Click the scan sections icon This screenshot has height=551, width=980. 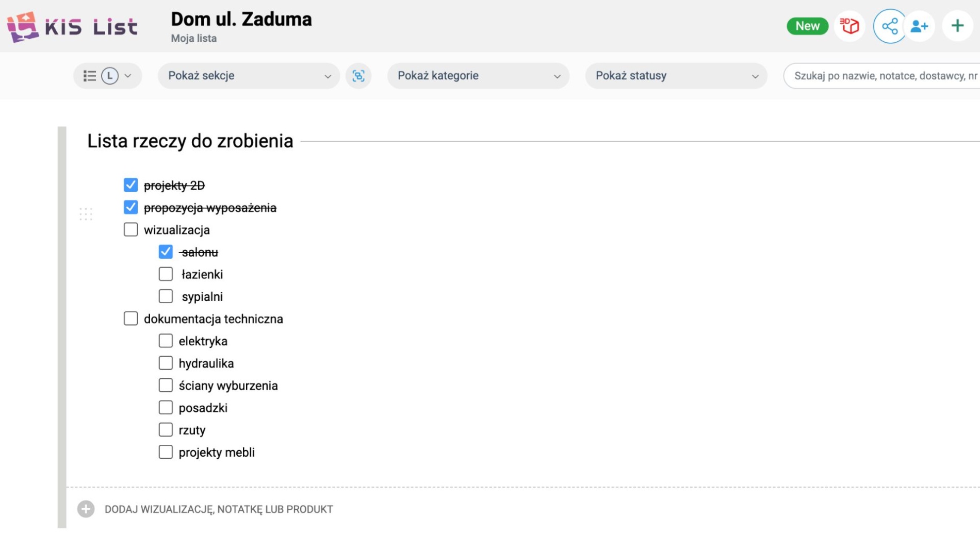[x=358, y=76]
